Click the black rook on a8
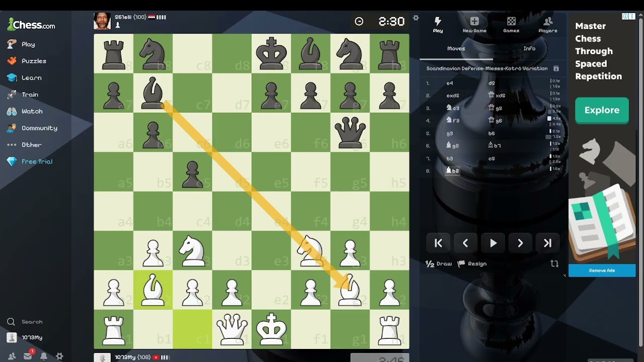This screenshot has height=362, width=644. [x=114, y=53]
